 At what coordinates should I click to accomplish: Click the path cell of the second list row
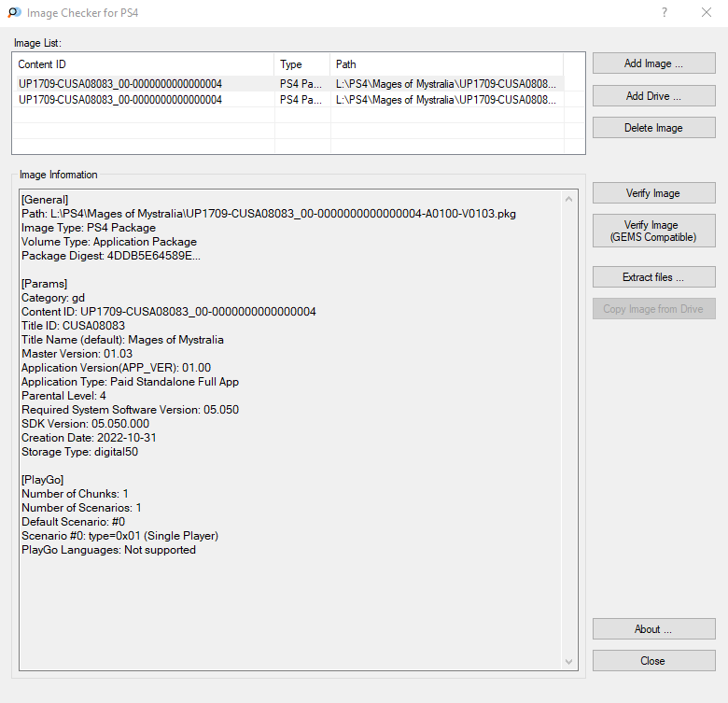click(447, 100)
